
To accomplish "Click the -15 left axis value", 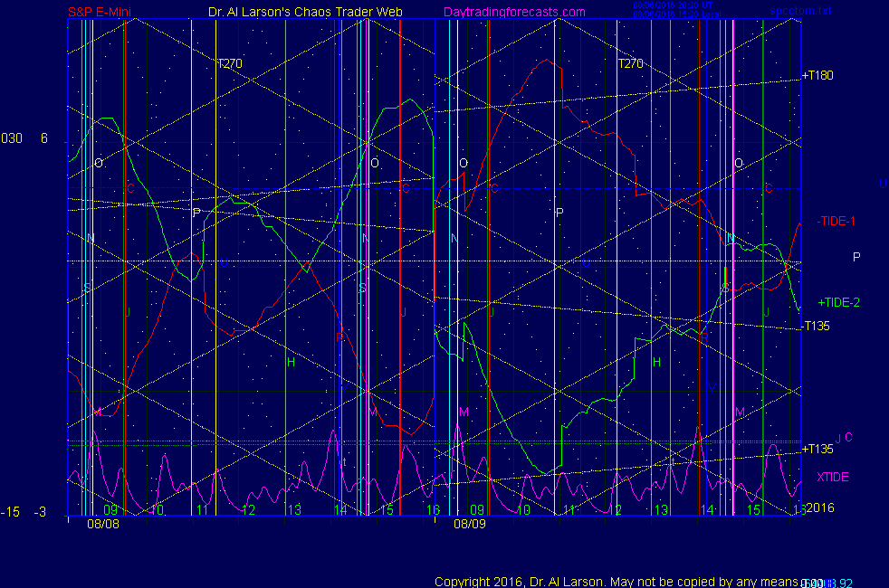I will point(10,512).
